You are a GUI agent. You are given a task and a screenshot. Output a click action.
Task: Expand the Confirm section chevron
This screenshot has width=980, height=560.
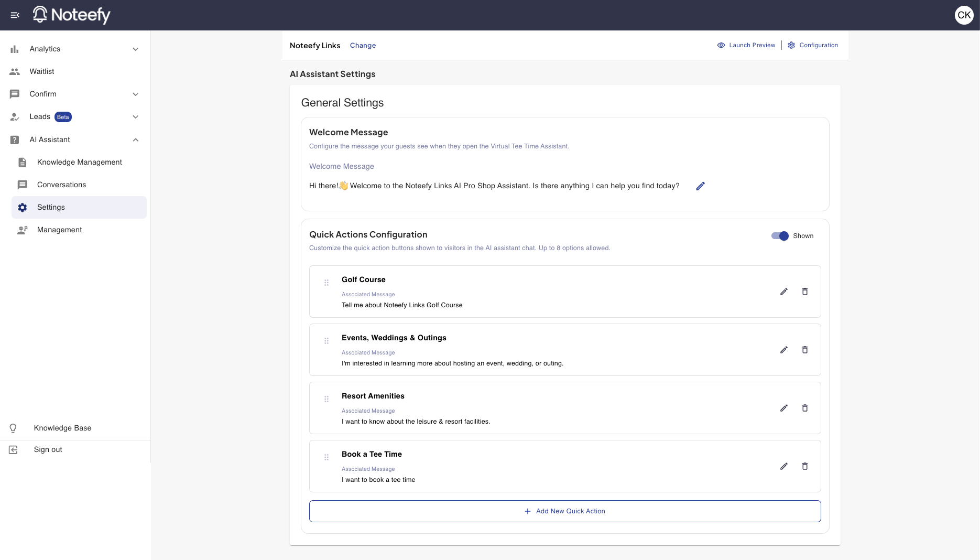(x=136, y=94)
